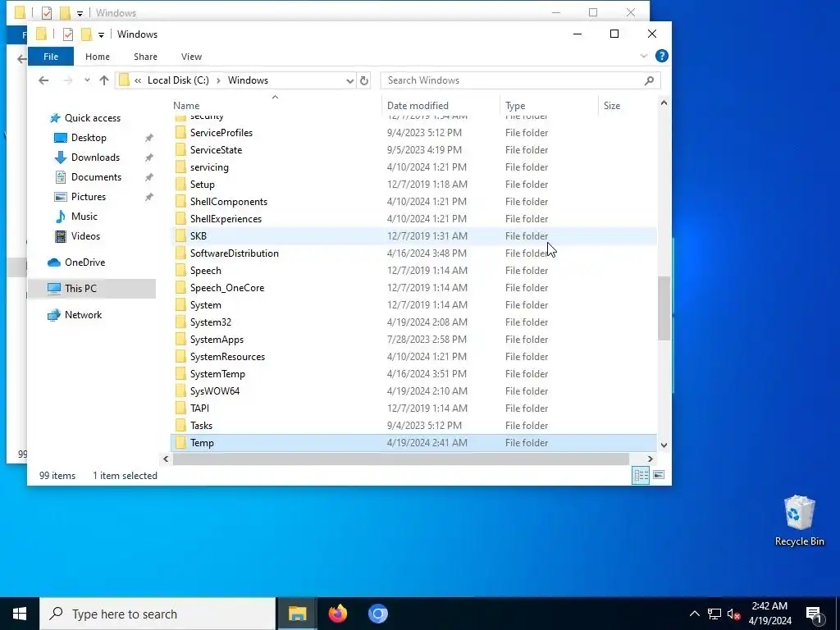Go back with the Back arrow

point(43,80)
